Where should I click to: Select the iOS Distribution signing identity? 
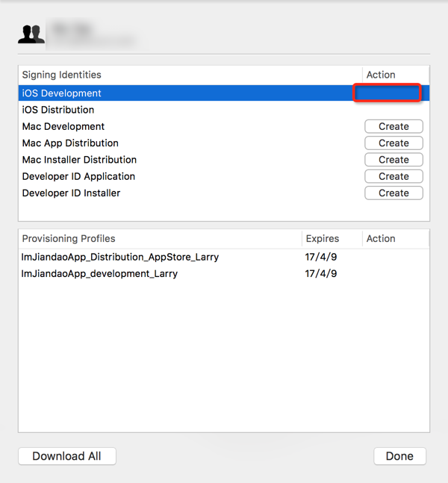[58, 110]
